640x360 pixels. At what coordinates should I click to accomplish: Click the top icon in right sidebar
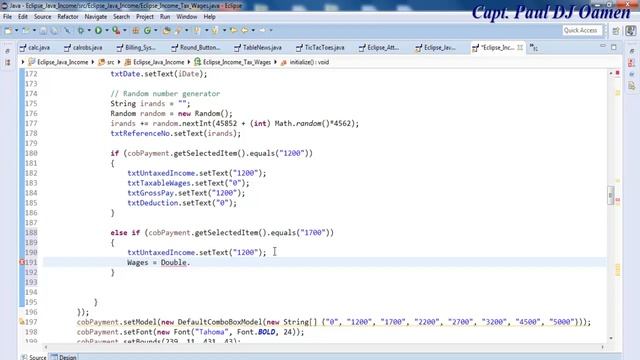(632, 51)
